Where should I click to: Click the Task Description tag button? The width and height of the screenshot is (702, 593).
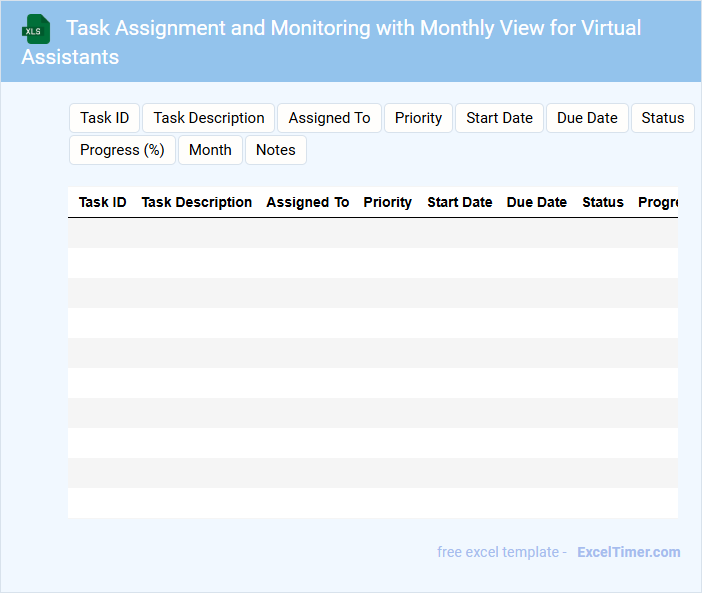[209, 118]
